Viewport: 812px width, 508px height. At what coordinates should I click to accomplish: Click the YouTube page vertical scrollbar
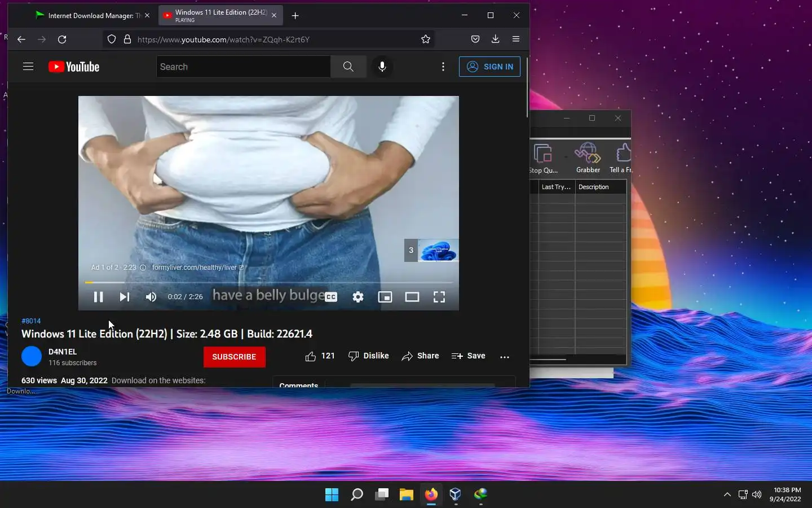click(x=527, y=87)
